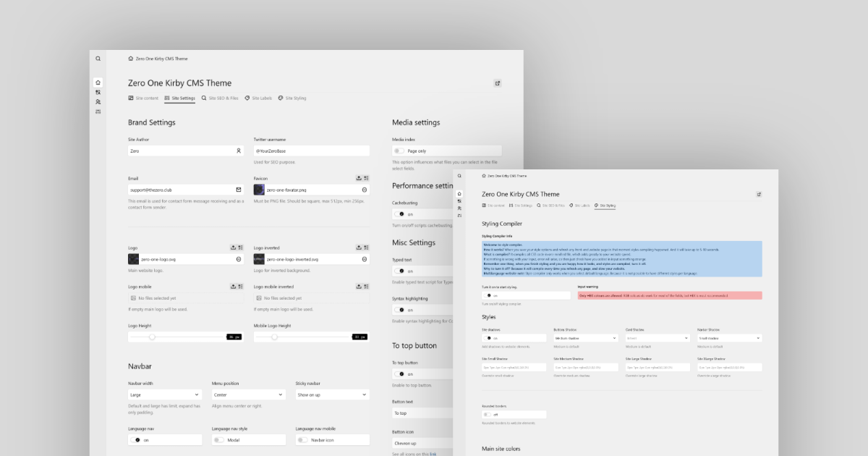
Task: Open the Sticky navbar dropdown showing Show on up
Action: (332, 394)
